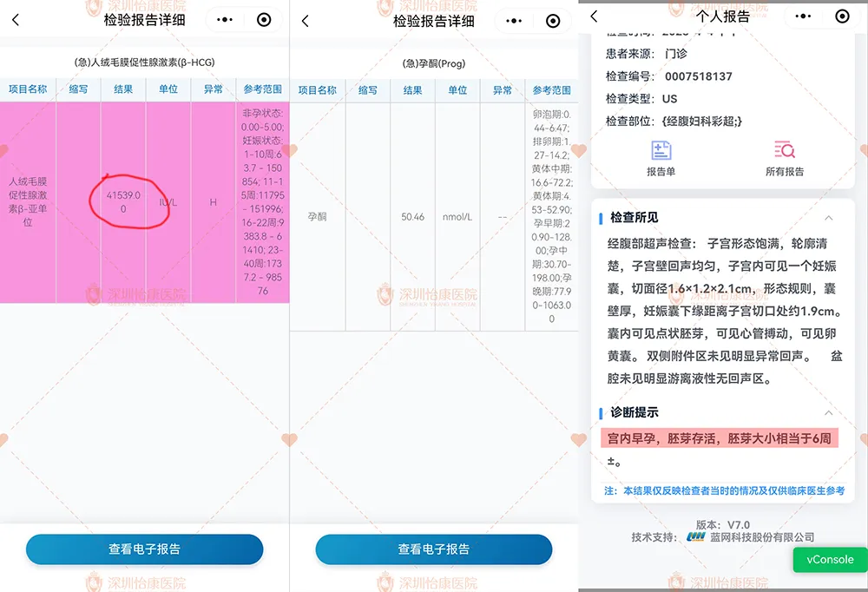The height and width of the screenshot is (592, 868).
Task: Open the 报告单 icon
Action: tap(661, 157)
